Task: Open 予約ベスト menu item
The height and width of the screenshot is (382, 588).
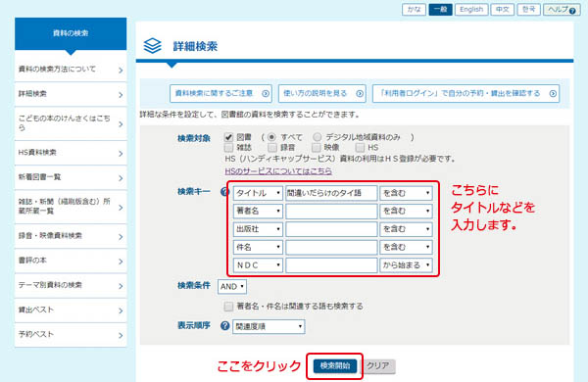Action: [x=71, y=335]
